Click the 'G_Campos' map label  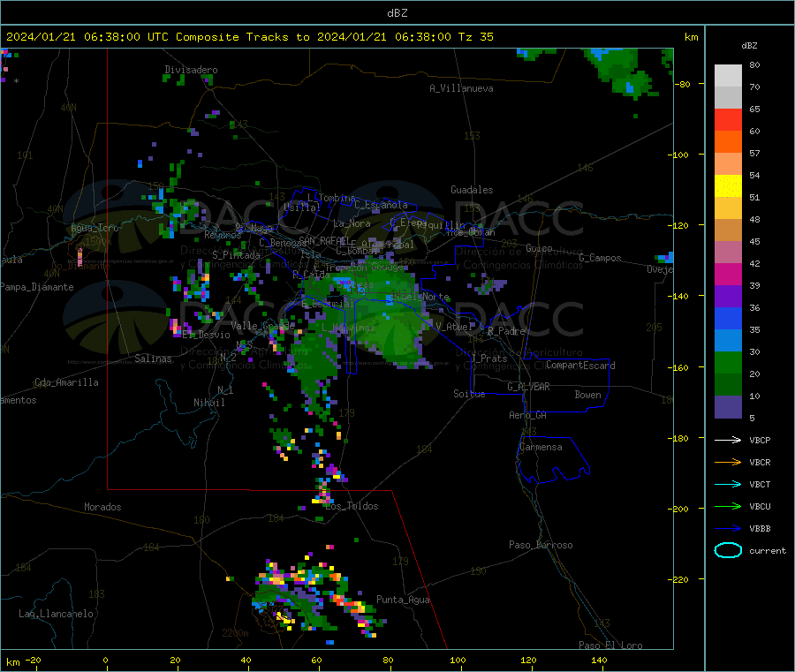point(600,258)
